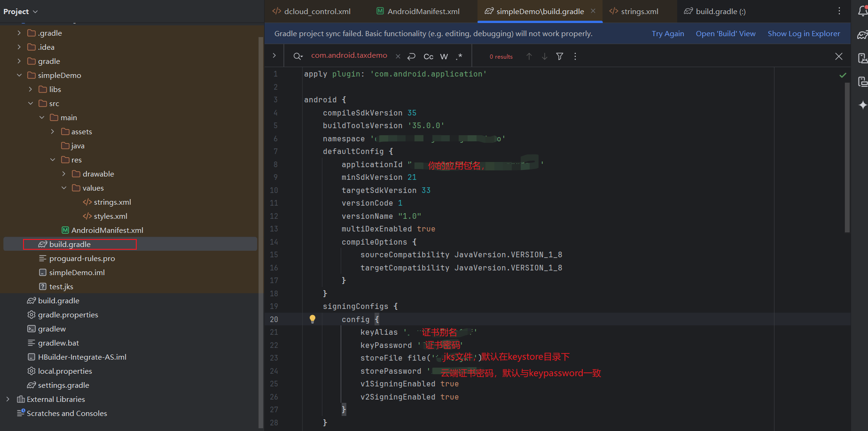This screenshot has width=868, height=431.
Task: Click the filter search results funnel icon
Action: (560, 56)
